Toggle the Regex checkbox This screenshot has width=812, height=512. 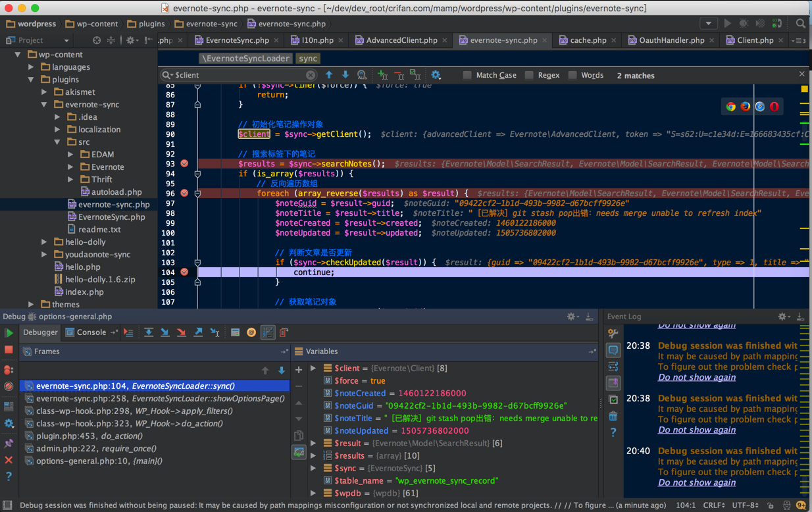click(529, 76)
